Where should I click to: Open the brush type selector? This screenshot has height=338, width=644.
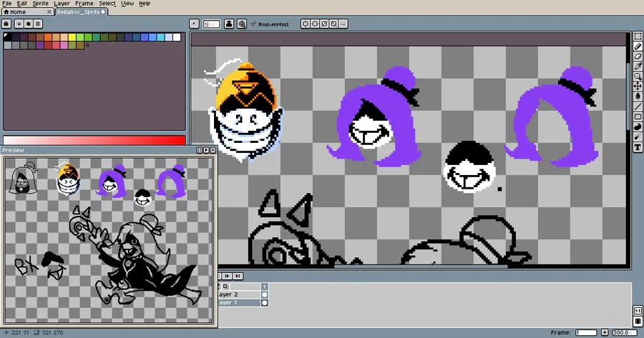tap(194, 24)
